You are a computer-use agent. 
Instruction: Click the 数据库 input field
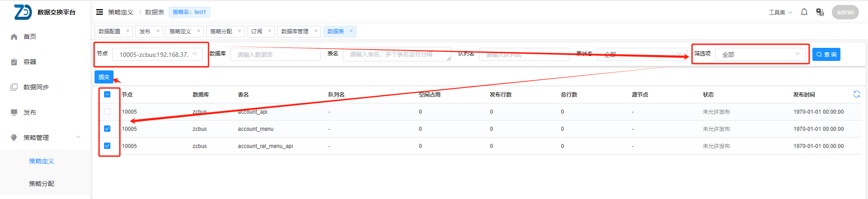(275, 55)
